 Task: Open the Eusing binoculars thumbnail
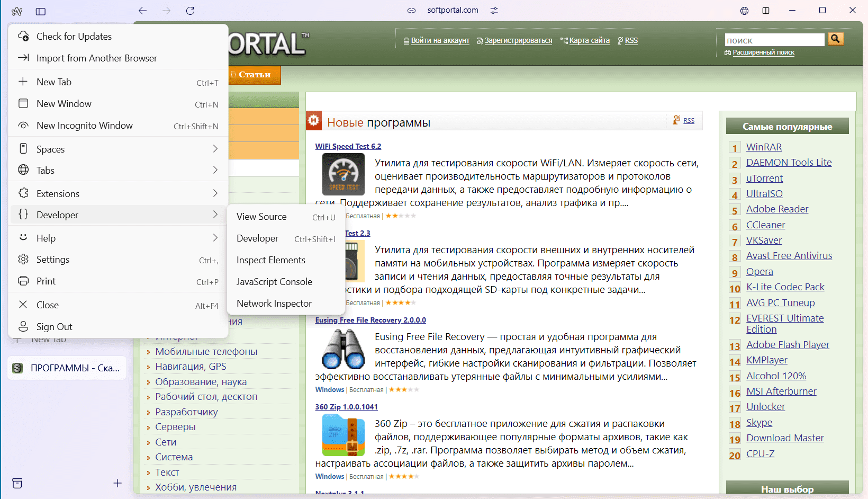pos(343,349)
